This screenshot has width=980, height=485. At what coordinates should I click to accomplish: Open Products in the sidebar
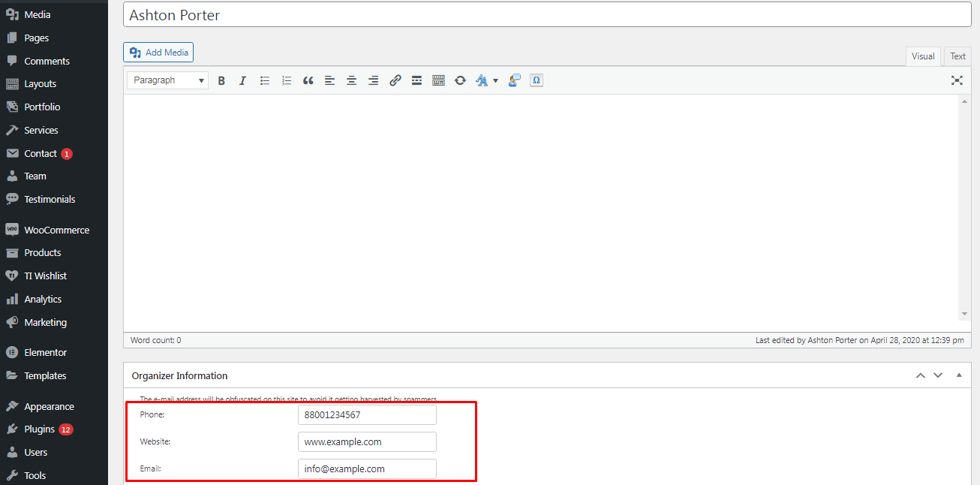coord(54,252)
